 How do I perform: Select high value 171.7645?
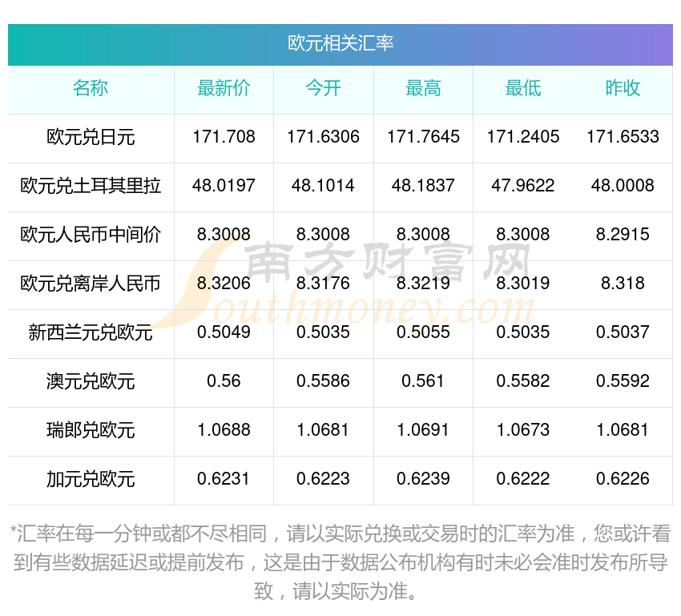point(423,137)
